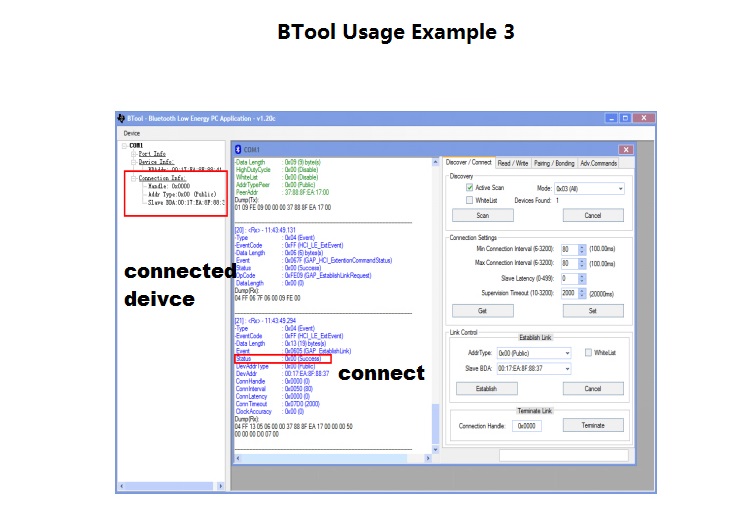Screen dimensions: 750x529
Task: Click the 'PeerAddr : 37:88:8F:EA:17:00' log line
Action: pyautogui.click(x=282, y=192)
